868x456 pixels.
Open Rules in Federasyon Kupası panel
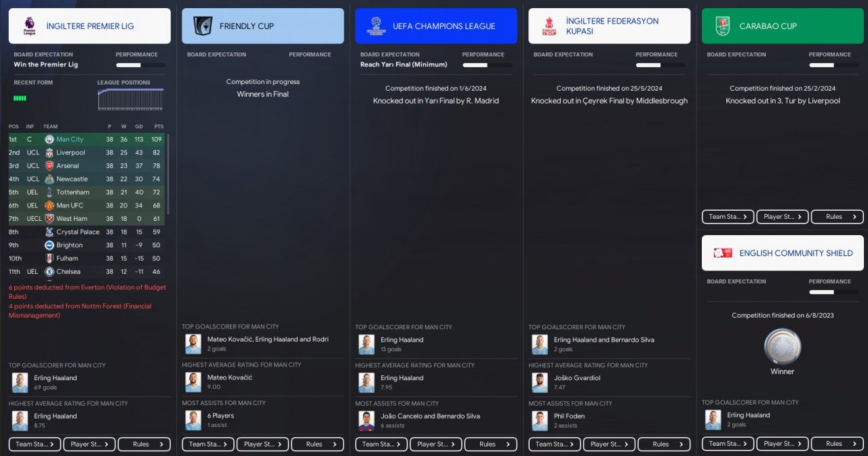coord(665,444)
